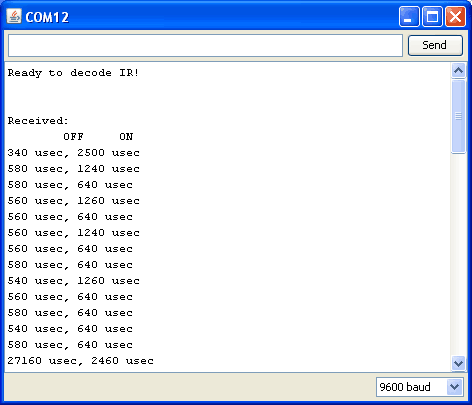Click the OFF column header text

pyautogui.click(x=73, y=137)
